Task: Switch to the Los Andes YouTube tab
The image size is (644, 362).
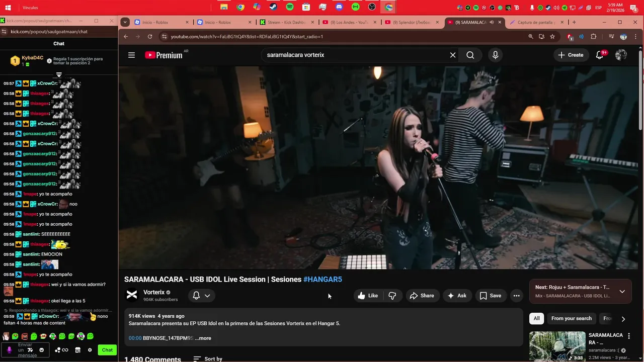Action: 349,23
